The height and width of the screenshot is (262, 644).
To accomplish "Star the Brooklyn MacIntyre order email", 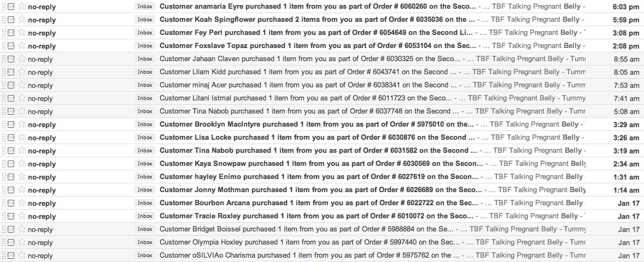I will point(22,124).
